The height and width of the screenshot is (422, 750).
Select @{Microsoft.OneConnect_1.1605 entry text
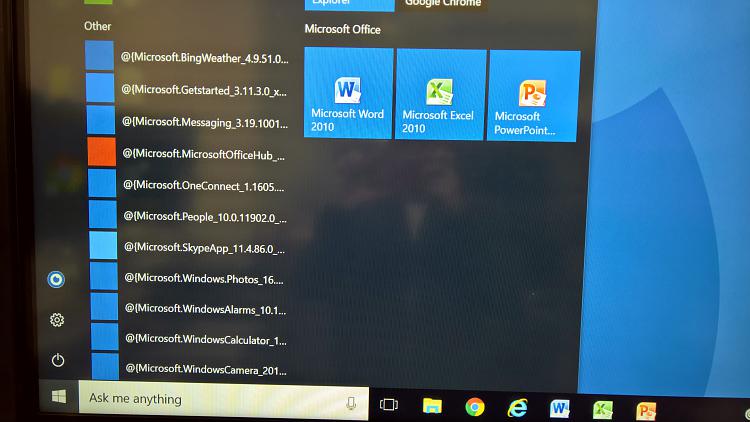(x=203, y=186)
